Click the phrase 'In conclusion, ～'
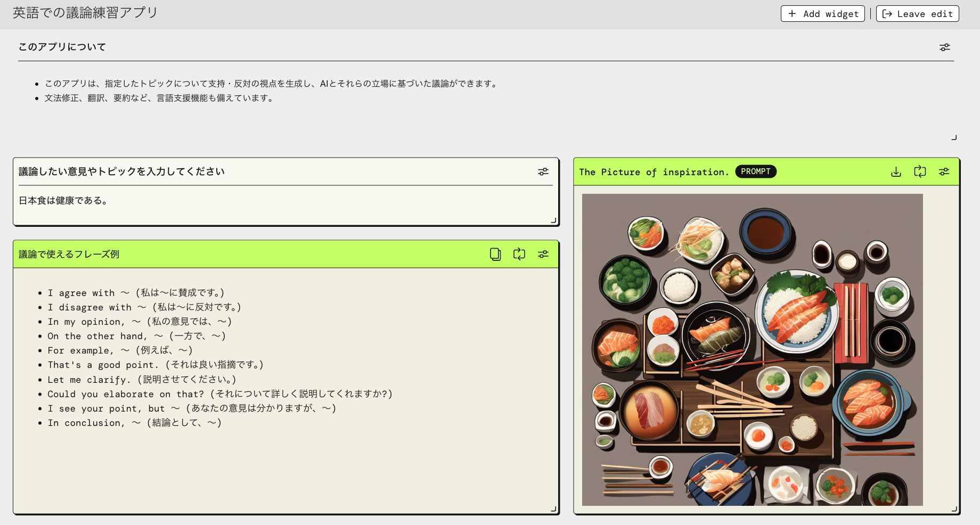This screenshot has height=525, width=980. [94, 423]
